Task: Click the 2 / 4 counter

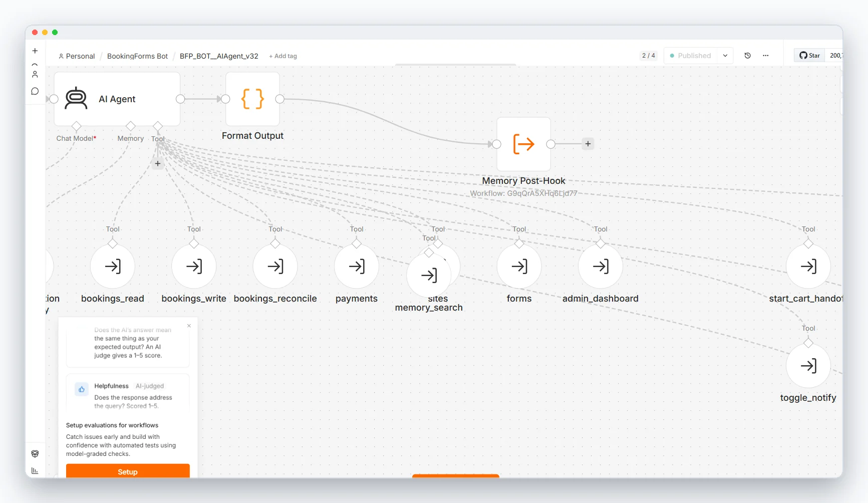Action: [649, 56]
